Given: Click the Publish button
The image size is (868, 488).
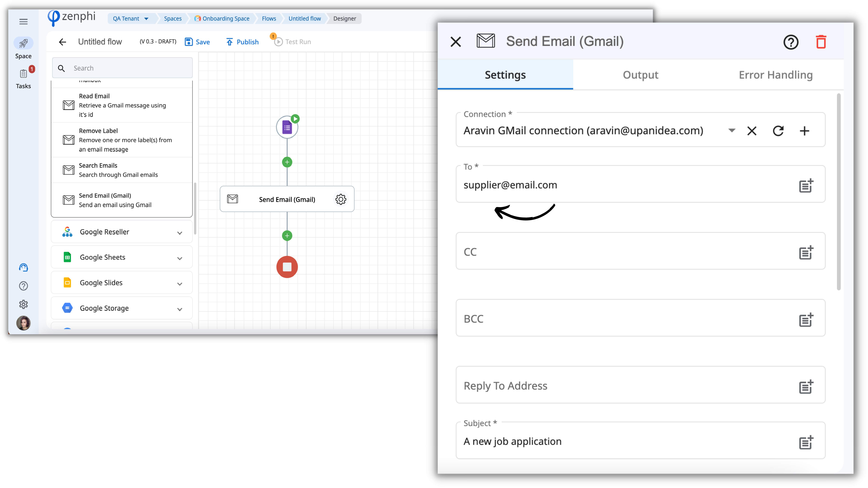Looking at the screenshot, I should coord(242,42).
